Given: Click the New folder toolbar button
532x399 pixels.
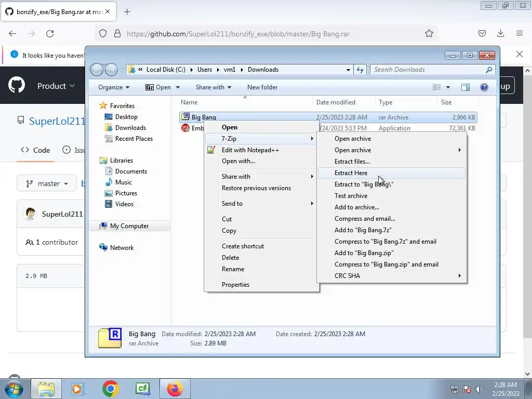Looking at the screenshot, I should 262,87.
